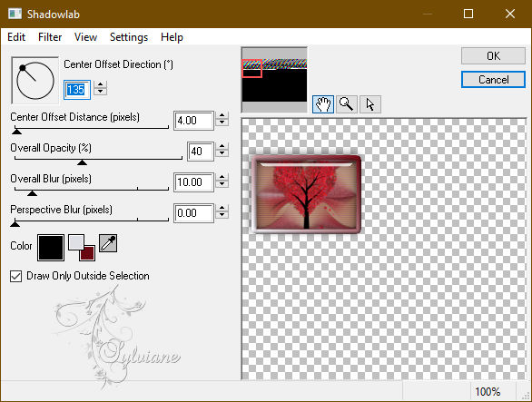Viewport: 532px width, 402px height.
Task: Click the foreground/background color swap icon
Action: click(82, 248)
